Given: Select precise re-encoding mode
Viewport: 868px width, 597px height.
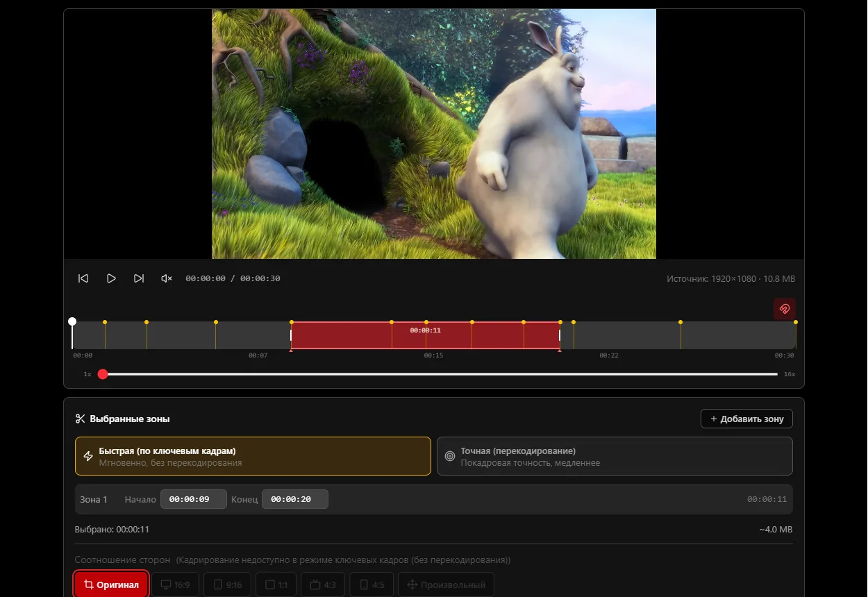Looking at the screenshot, I should (x=615, y=456).
